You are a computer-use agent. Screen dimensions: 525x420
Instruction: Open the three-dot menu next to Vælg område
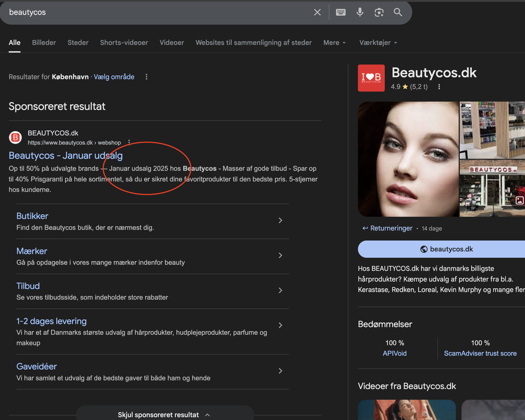coord(146,77)
